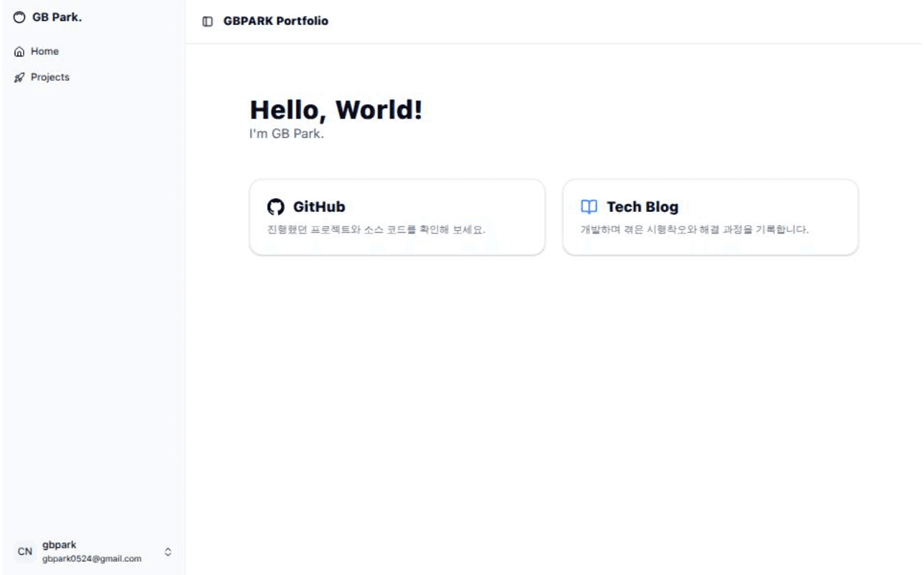Image resolution: width=924 pixels, height=575 pixels.
Task: Click the I'm GB Park. subtitle
Action: (286, 134)
